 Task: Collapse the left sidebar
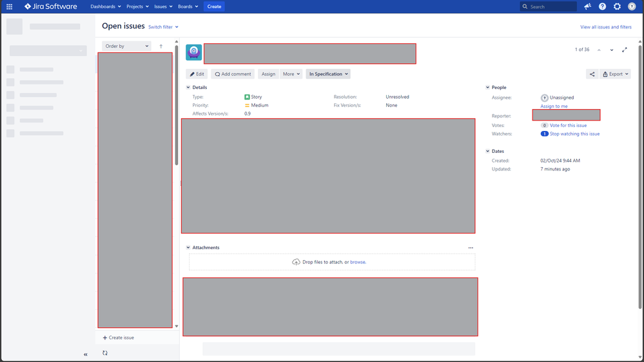coord(85,354)
